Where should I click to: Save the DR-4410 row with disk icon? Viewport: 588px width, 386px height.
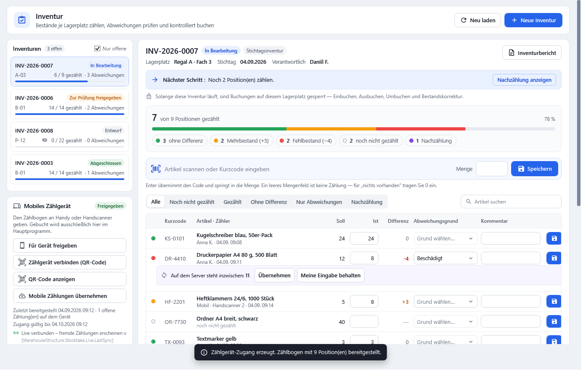(554, 258)
